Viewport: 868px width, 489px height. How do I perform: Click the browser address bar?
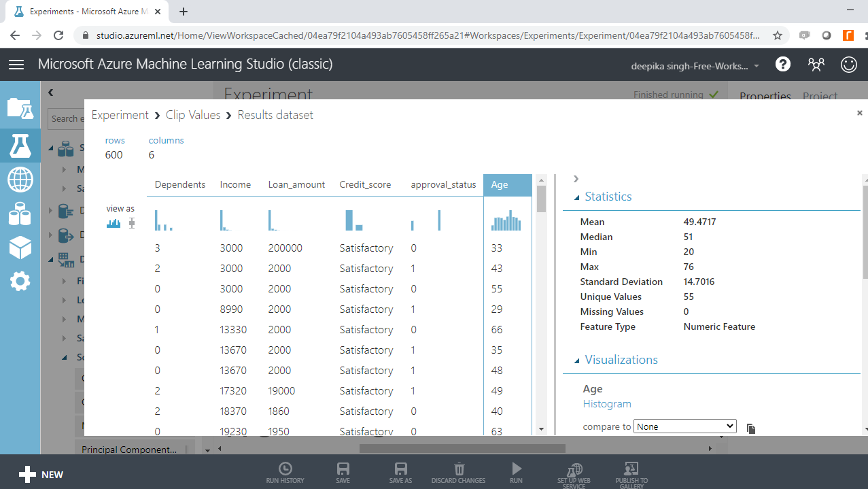(x=428, y=35)
